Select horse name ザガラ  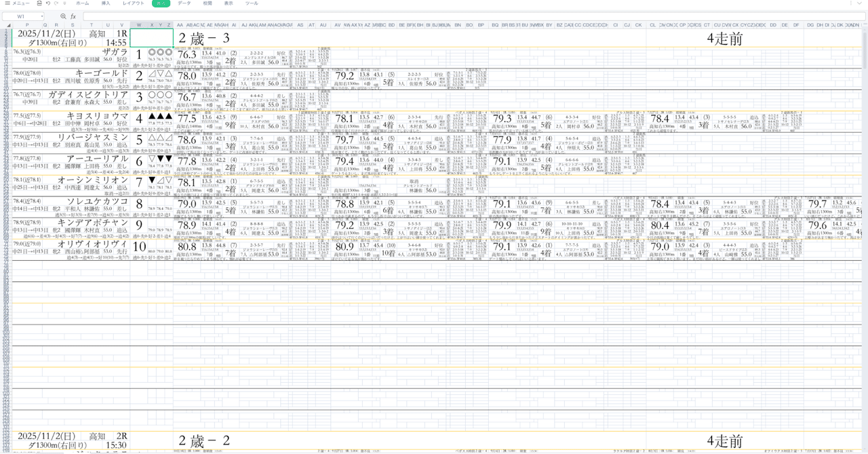(115, 51)
